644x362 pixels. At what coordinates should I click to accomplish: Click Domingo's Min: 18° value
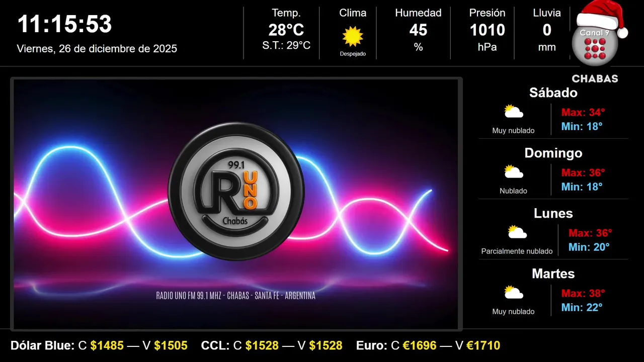[x=582, y=187]
